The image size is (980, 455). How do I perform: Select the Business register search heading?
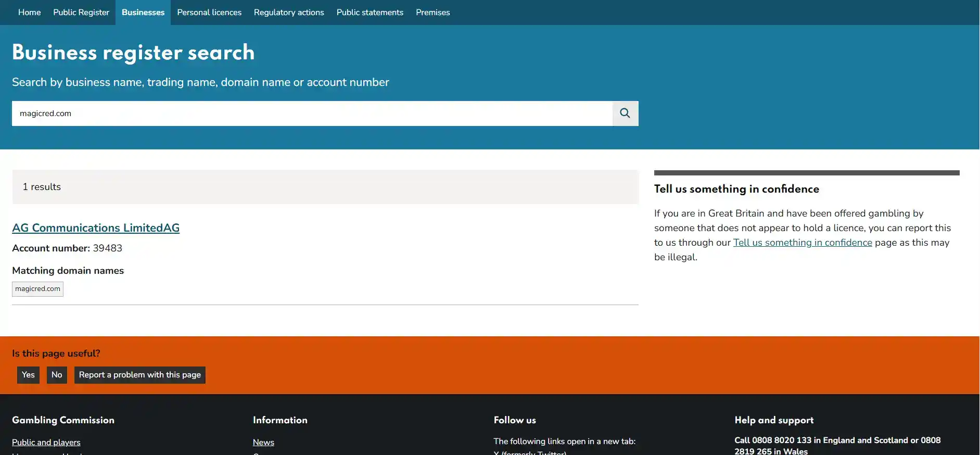[x=133, y=53]
